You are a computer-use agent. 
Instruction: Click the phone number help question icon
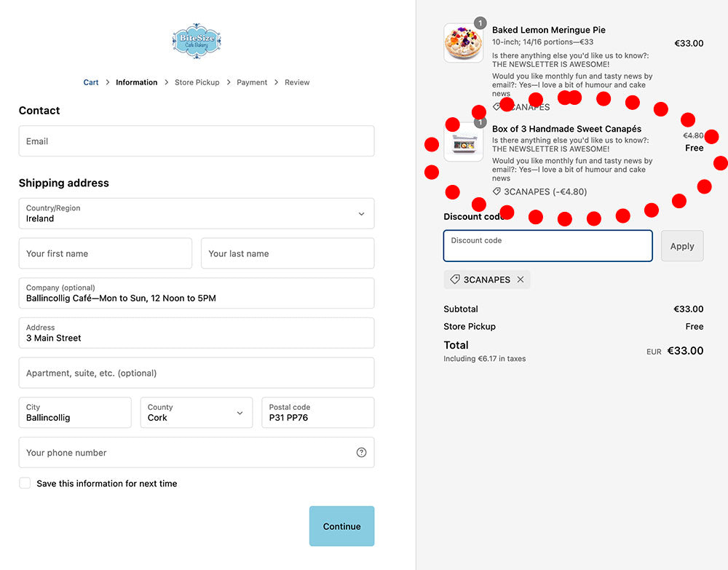click(x=361, y=452)
